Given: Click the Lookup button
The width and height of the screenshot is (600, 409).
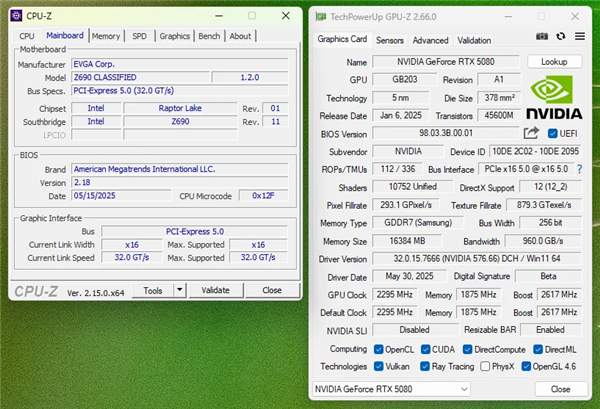Looking at the screenshot, I should (553, 61).
